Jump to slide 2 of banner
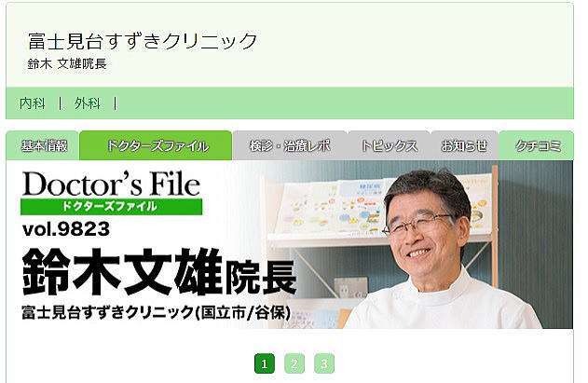The width and height of the screenshot is (588, 383). (294, 363)
